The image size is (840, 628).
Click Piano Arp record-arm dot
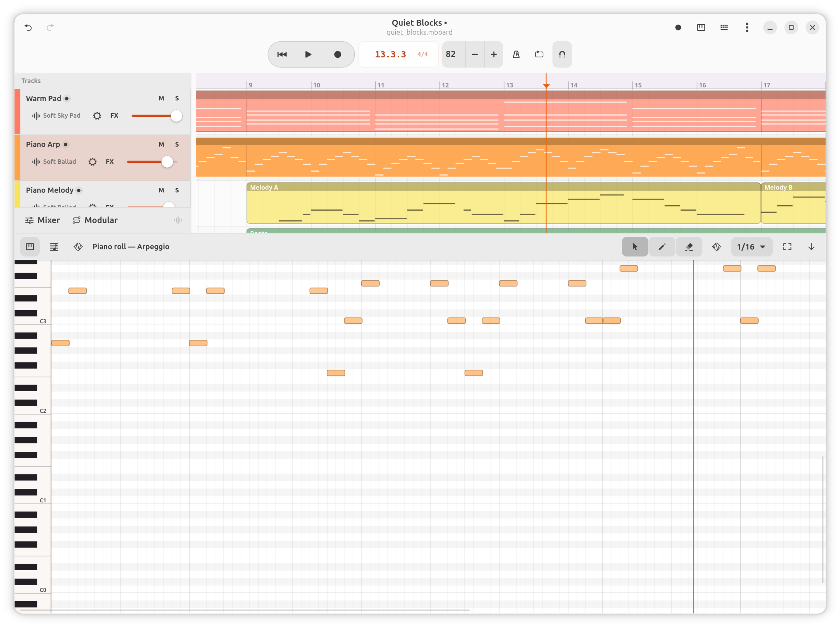(66, 145)
